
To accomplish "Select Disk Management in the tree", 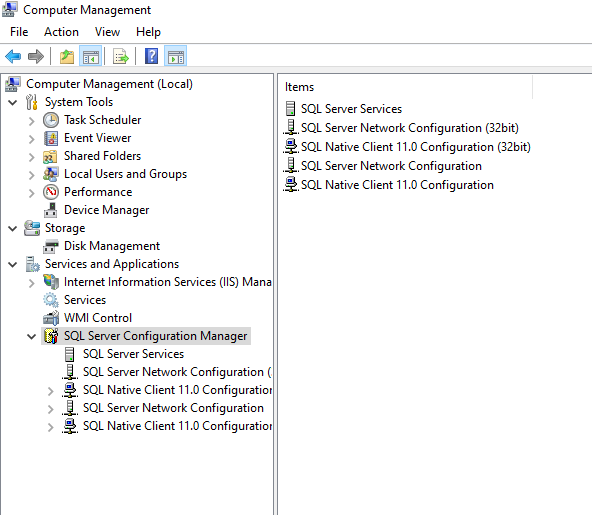I will 112,246.
